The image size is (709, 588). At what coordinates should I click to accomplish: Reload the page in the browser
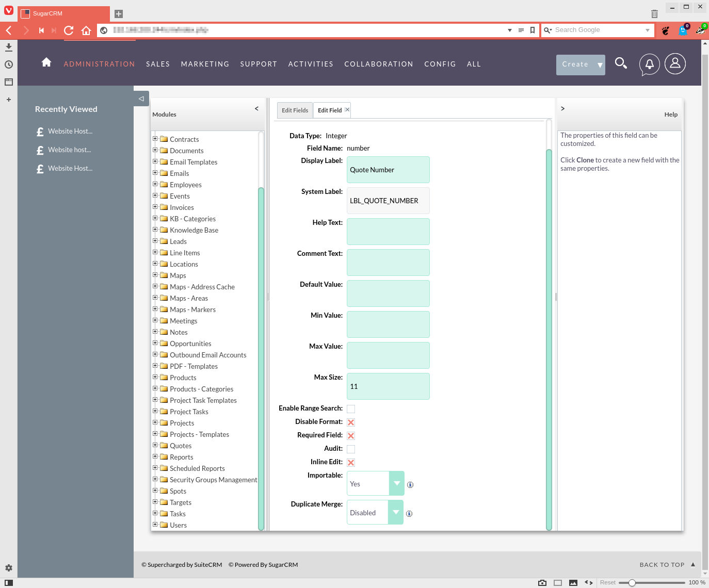click(69, 30)
